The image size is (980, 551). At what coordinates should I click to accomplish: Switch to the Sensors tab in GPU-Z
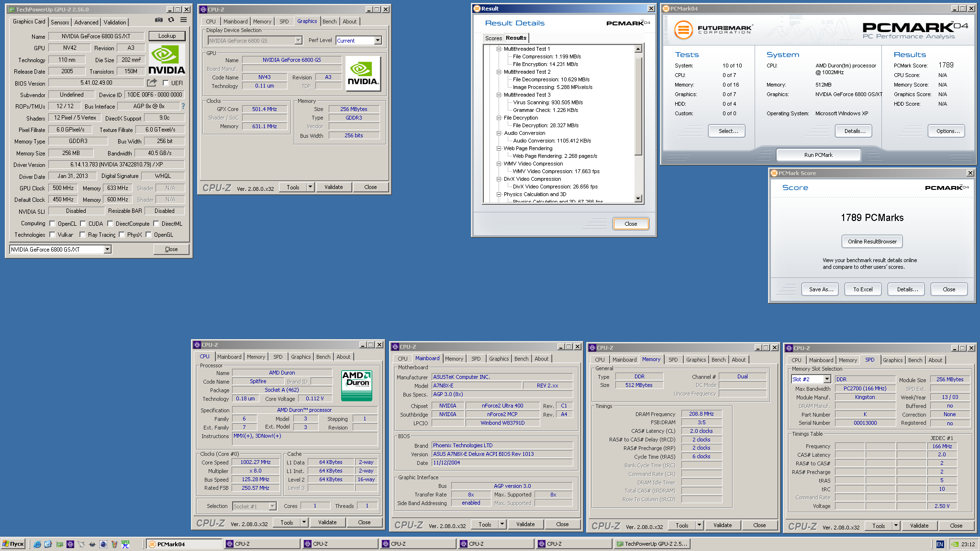pyautogui.click(x=60, y=22)
